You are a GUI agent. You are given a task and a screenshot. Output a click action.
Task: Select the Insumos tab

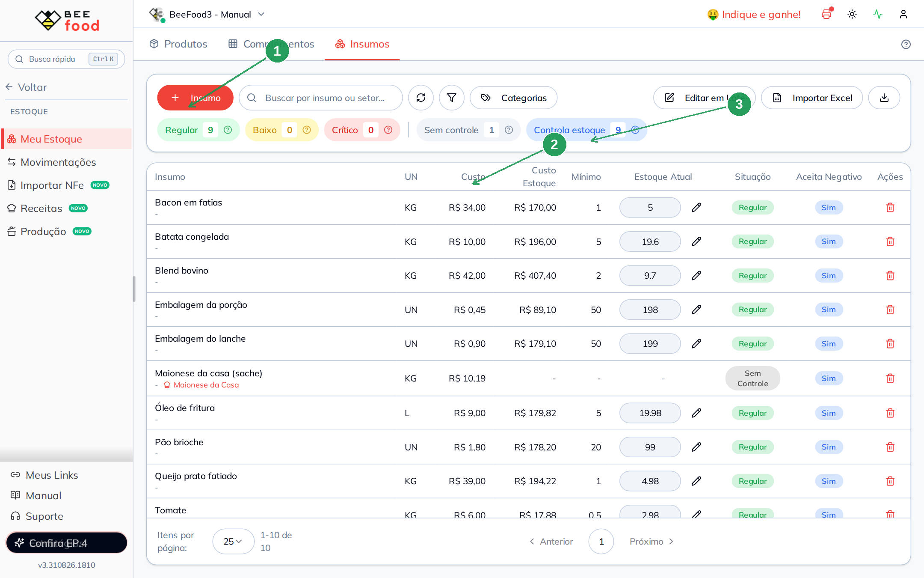coord(362,44)
